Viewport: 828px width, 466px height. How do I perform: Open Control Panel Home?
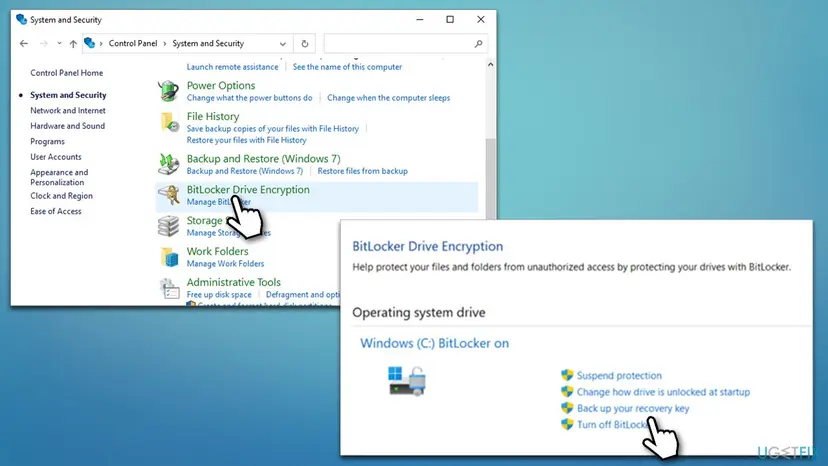tap(67, 73)
